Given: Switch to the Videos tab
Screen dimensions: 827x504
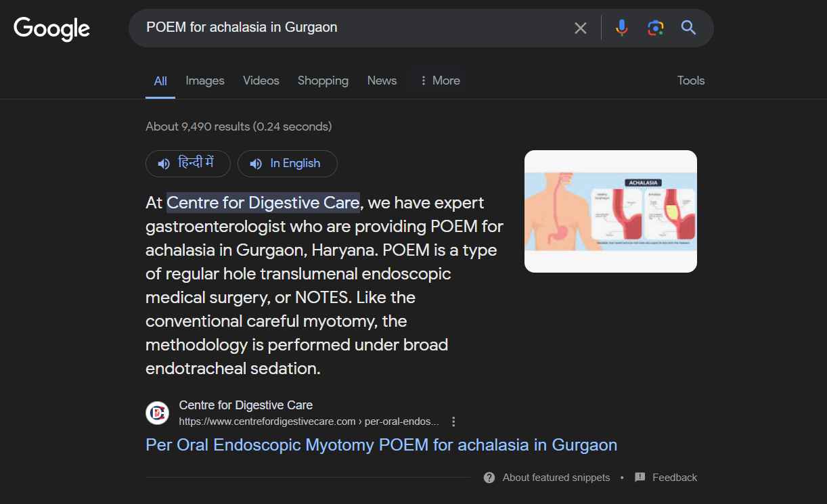Looking at the screenshot, I should click(261, 81).
